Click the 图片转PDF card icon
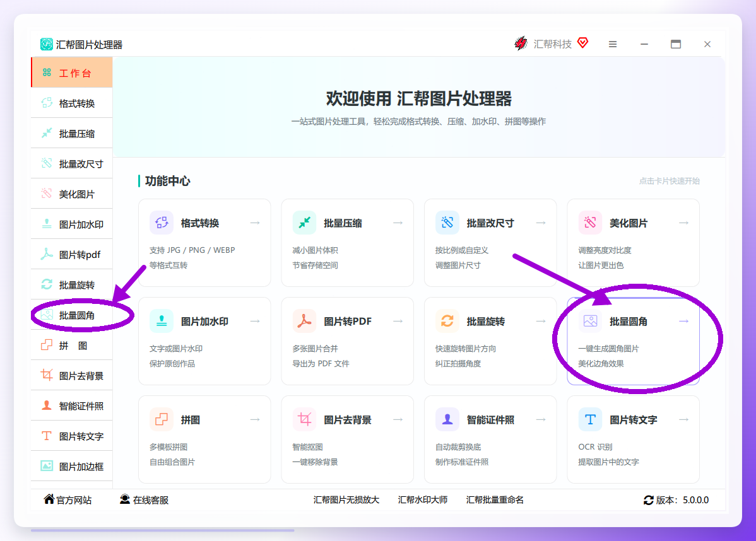756x541 pixels. point(304,321)
